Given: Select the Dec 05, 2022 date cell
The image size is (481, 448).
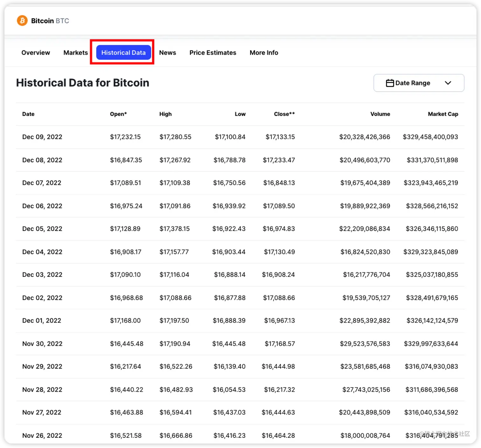Looking at the screenshot, I should [42, 229].
